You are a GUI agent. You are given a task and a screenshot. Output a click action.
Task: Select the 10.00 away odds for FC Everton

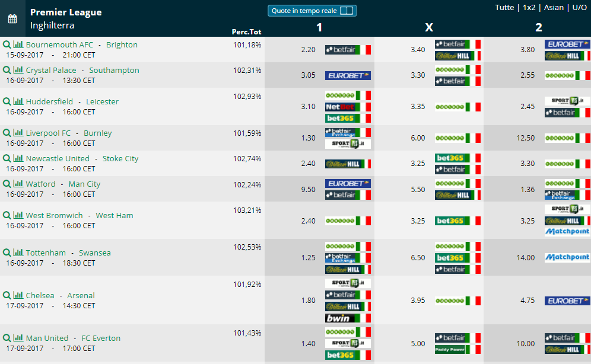pyautogui.click(x=526, y=344)
